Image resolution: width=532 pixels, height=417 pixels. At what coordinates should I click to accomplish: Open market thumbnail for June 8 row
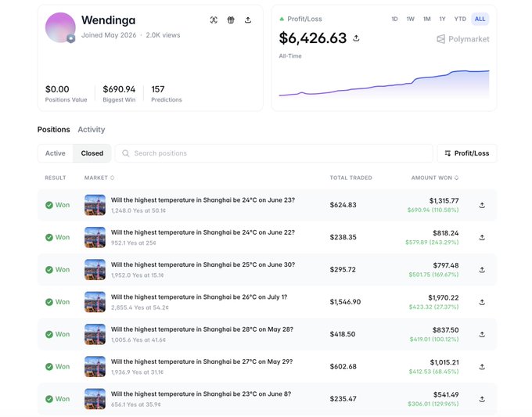[95, 399]
